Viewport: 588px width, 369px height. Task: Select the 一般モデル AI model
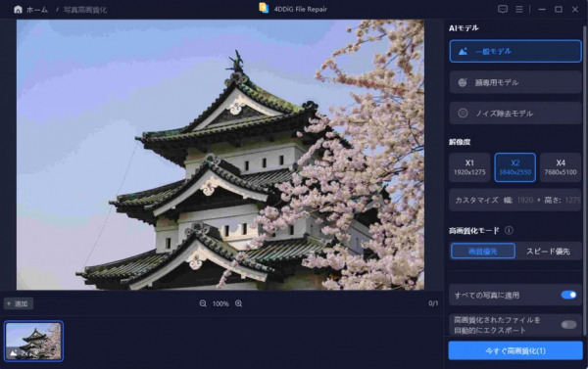tap(515, 51)
